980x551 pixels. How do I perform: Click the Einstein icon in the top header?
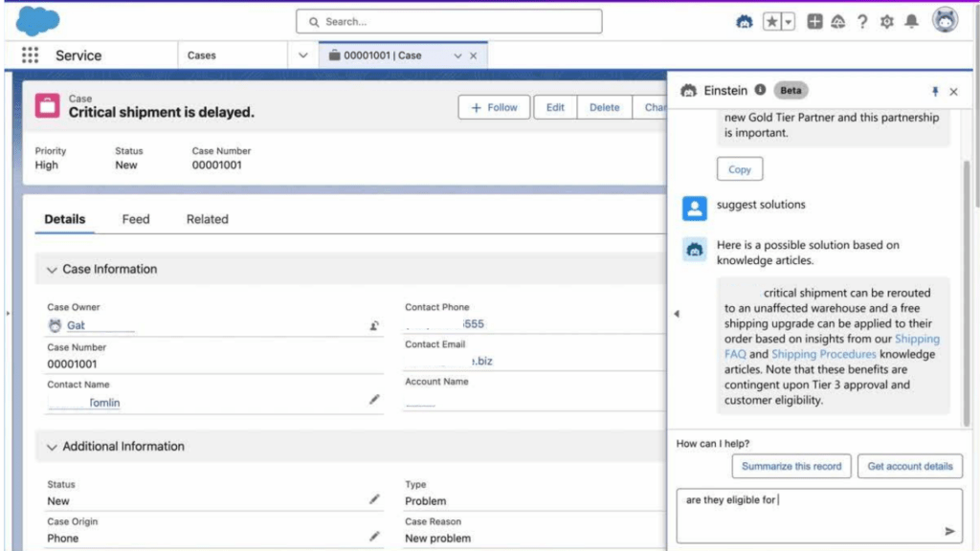(x=744, y=22)
